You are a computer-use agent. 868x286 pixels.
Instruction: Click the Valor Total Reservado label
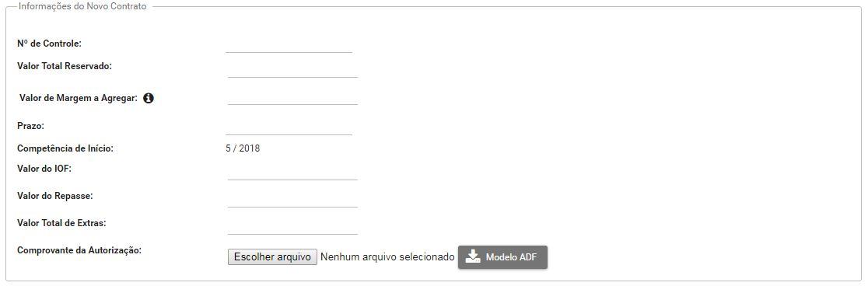pyautogui.click(x=65, y=66)
